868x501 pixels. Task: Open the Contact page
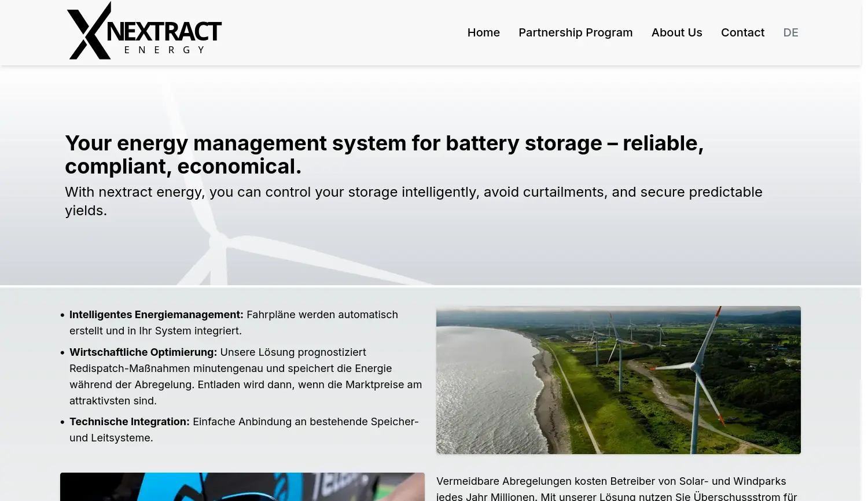742,32
